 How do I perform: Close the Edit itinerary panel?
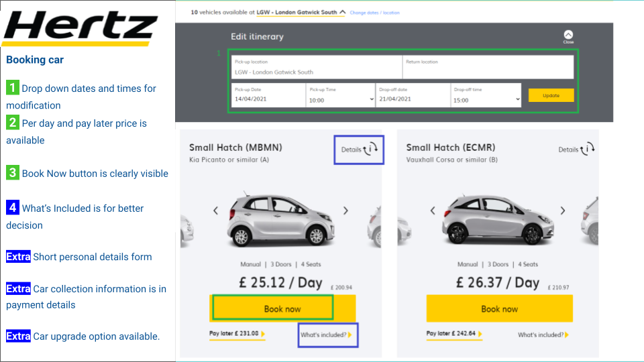568,36
